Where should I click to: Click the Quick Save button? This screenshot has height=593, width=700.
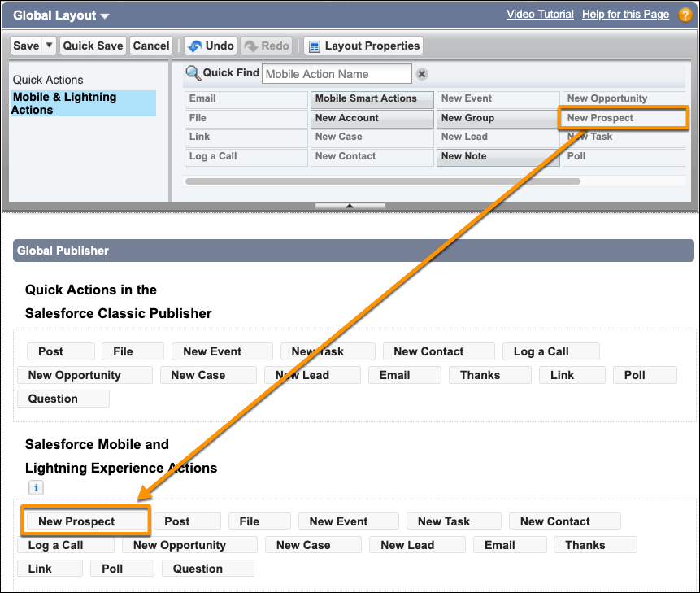pyautogui.click(x=93, y=46)
